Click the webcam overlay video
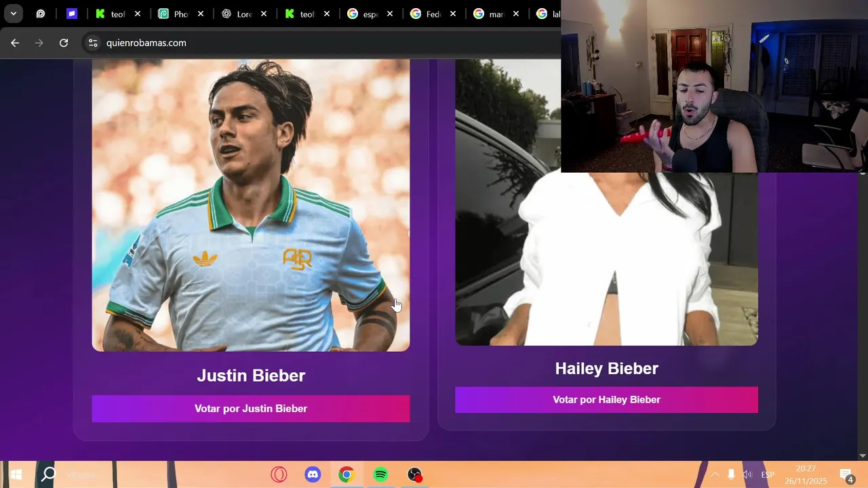 714,86
